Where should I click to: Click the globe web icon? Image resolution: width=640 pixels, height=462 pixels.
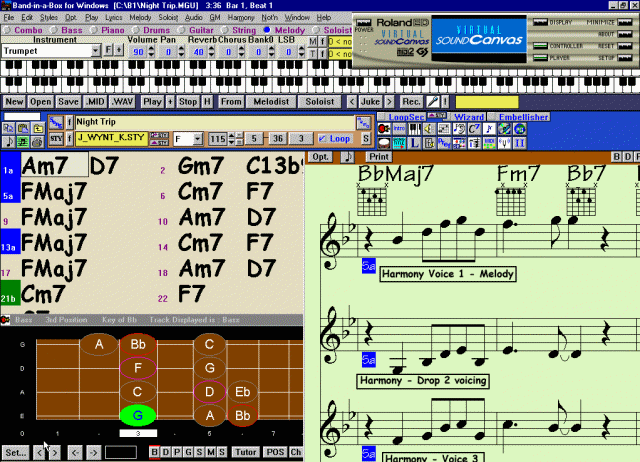pos(520,129)
